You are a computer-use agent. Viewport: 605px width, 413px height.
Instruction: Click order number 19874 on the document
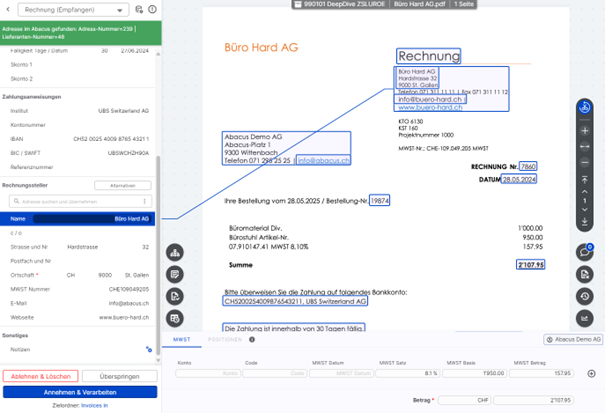click(x=379, y=200)
